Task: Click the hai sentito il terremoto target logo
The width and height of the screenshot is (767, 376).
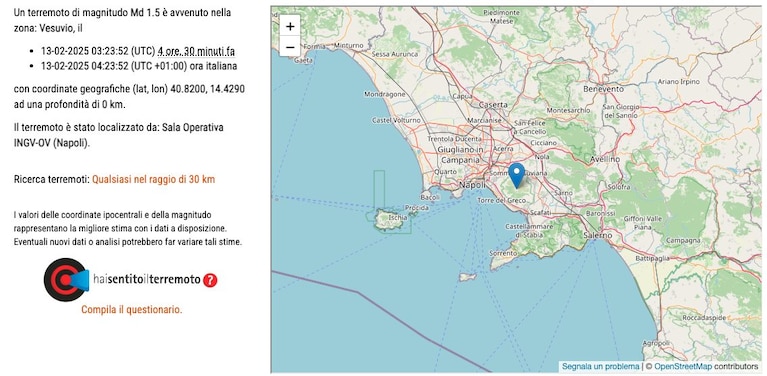Action: 66,280
